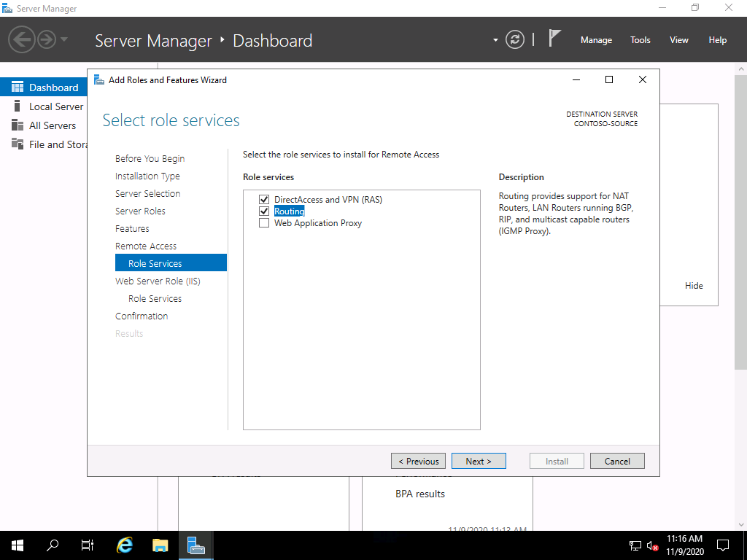This screenshot has width=747, height=560.
Task: Click the Windows Start button
Action: pyautogui.click(x=17, y=545)
